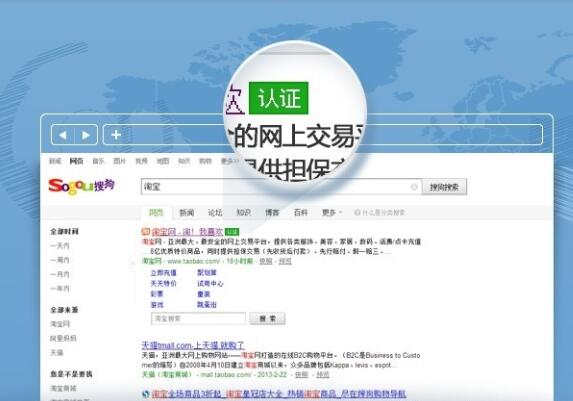Screen dimensions: 573x401
Task: Click the 快照 link of the www.taobao.com result
Action: (266, 261)
